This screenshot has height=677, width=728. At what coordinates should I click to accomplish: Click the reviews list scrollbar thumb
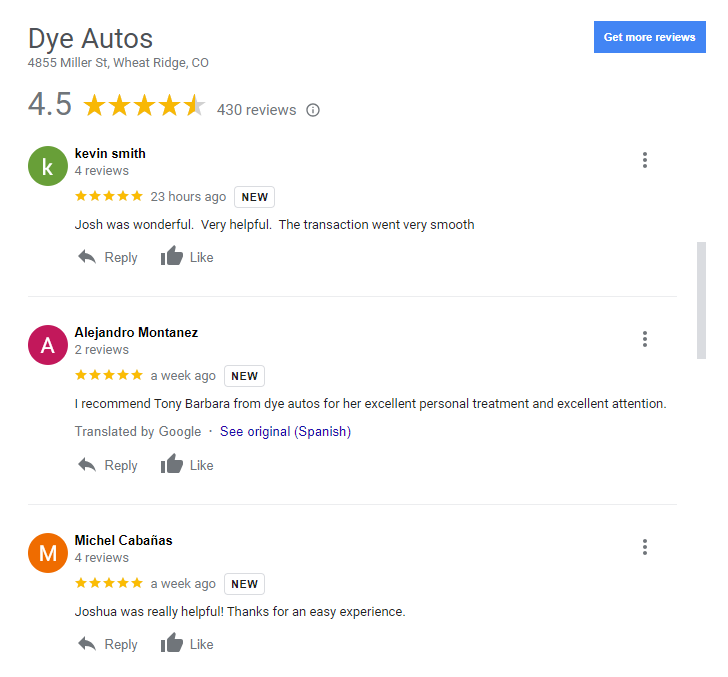pos(701,300)
